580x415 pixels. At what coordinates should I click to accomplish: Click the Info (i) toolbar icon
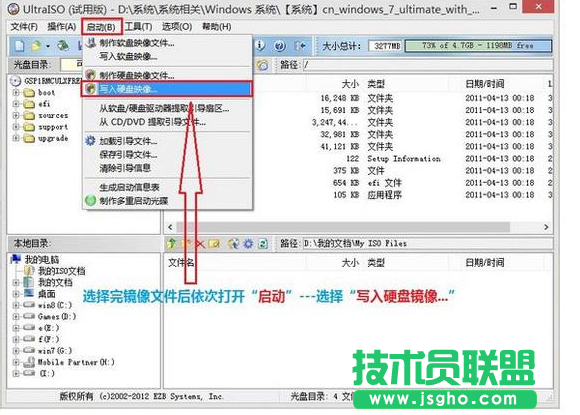(260, 45)
